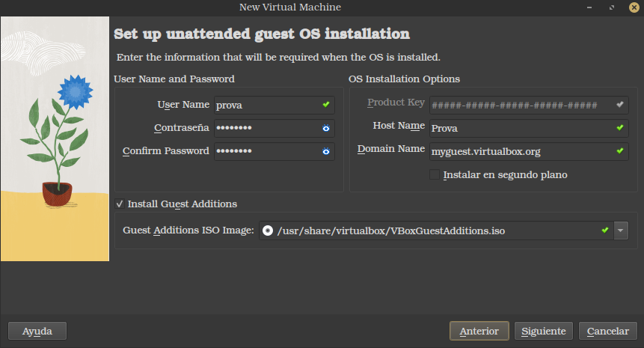Enable Instalar en segundo plano checkbox
The image size is (644, 348).
(x=435, y=175)
